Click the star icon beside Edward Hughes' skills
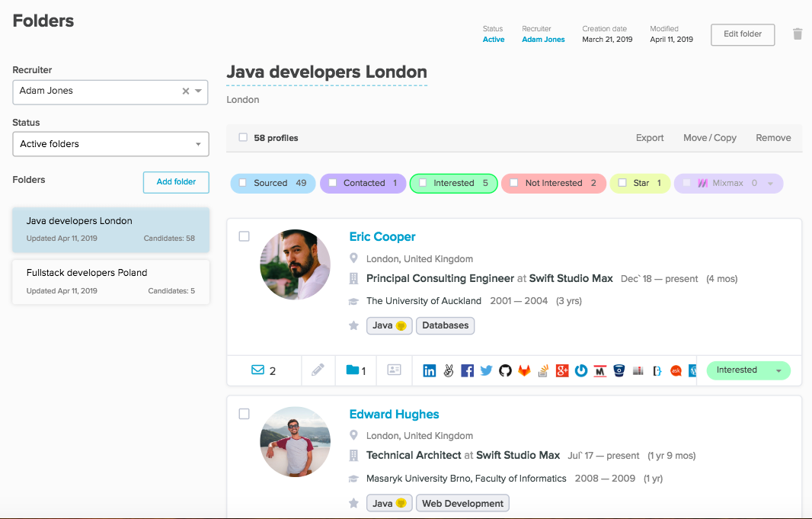812x519 pixels. [353, 503]
